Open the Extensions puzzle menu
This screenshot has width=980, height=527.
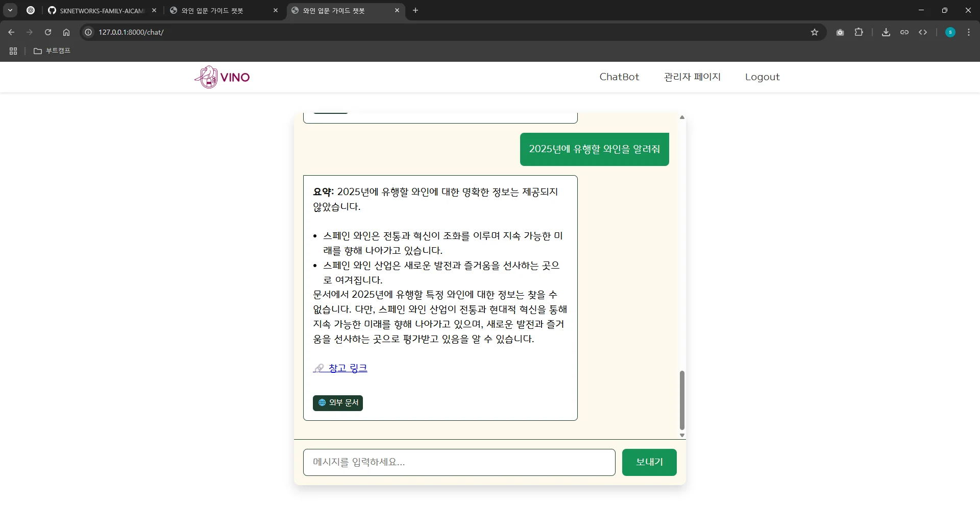click(859, 32)
